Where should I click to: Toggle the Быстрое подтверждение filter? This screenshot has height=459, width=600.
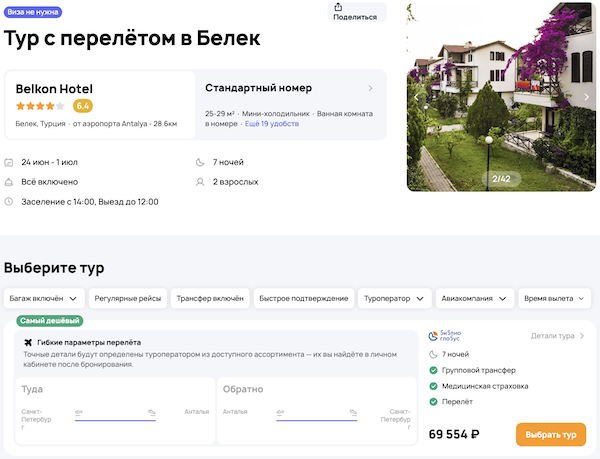pos(303,298)
